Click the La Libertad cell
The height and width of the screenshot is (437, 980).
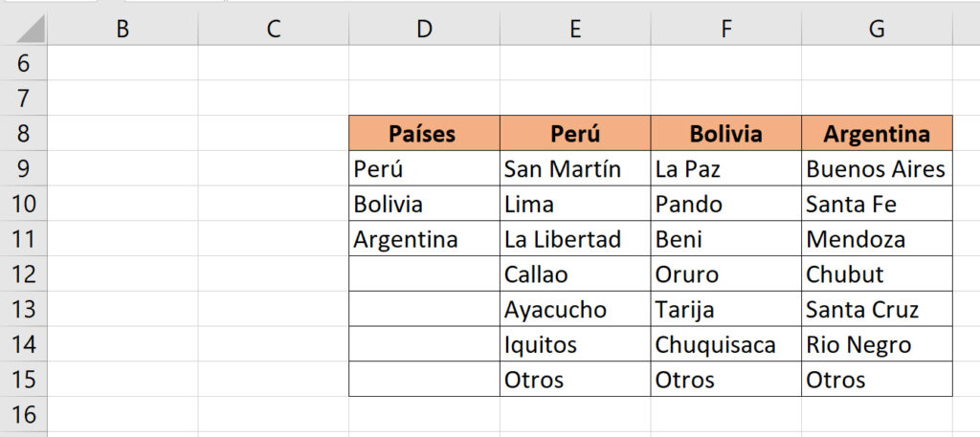575,239
